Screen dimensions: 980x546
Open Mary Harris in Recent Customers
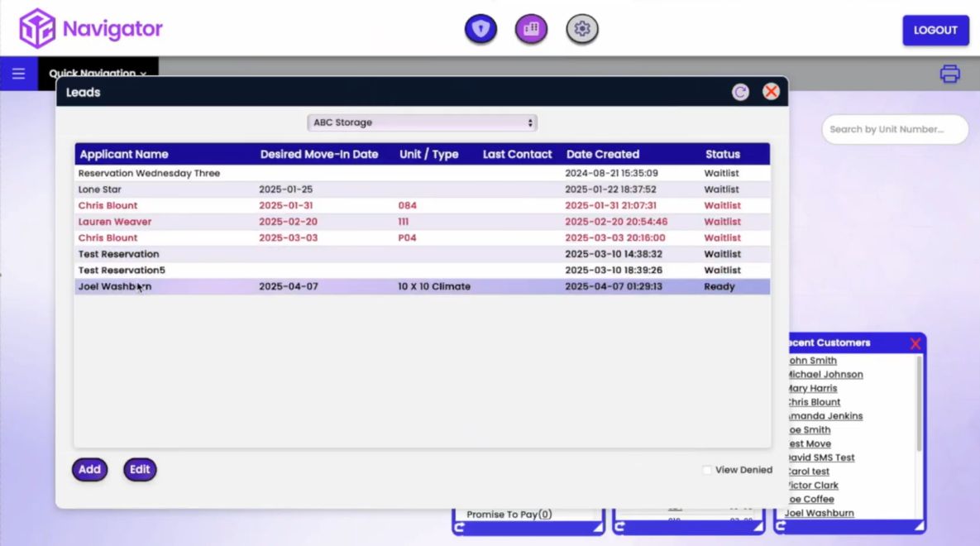(x=811, y=388)
